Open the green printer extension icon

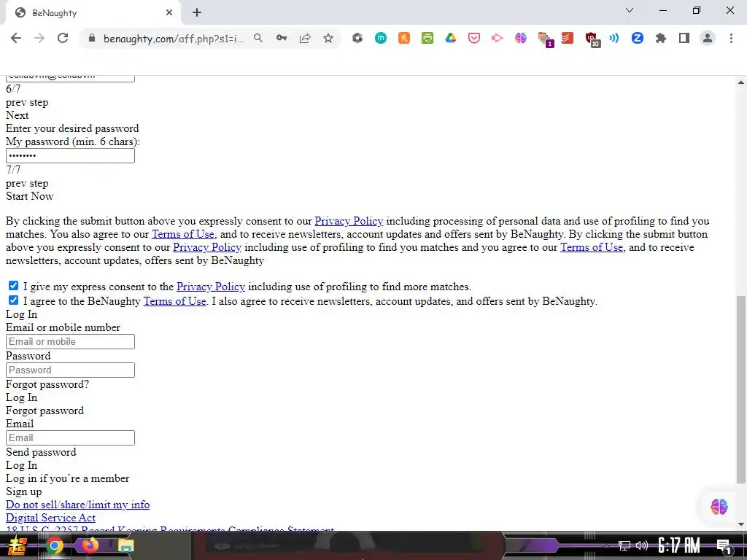point(427,38)
